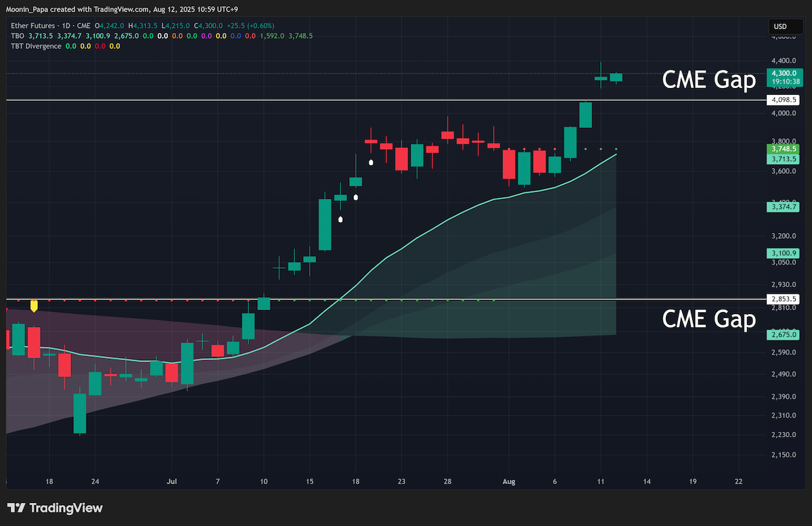The height and width of the screenshot is (526, 812).
Task: Open the USD currency selector
Action: pyautogui.click(x=780, y=27)
